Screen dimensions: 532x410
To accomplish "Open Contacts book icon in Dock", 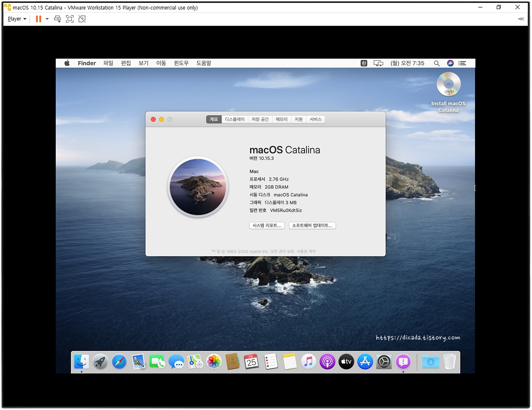I will click(x=233, y=362).
